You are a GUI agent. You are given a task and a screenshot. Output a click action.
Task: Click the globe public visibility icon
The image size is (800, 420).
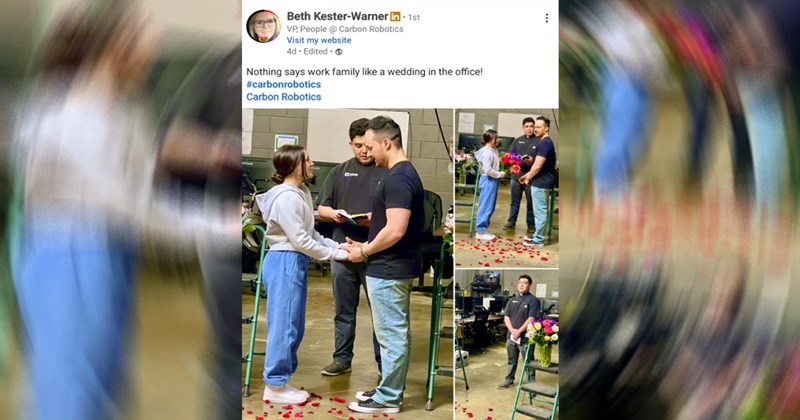(x=339, y=52)
